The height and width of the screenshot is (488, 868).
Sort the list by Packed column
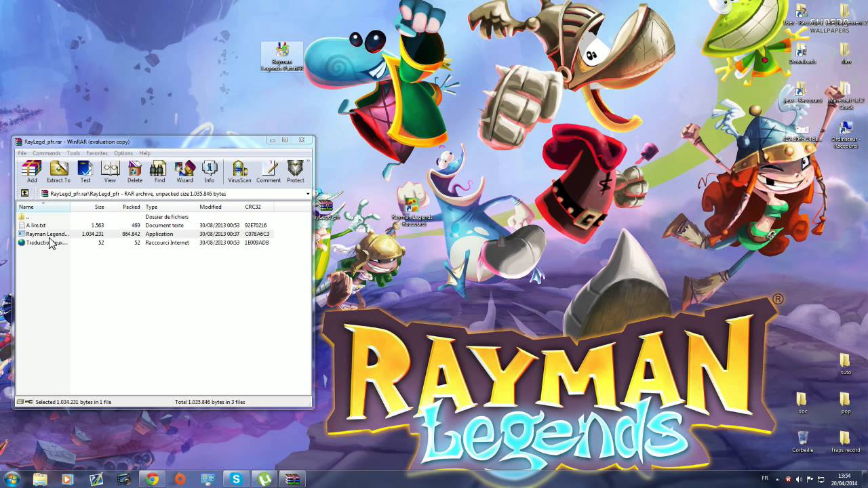tap(125, 207)
